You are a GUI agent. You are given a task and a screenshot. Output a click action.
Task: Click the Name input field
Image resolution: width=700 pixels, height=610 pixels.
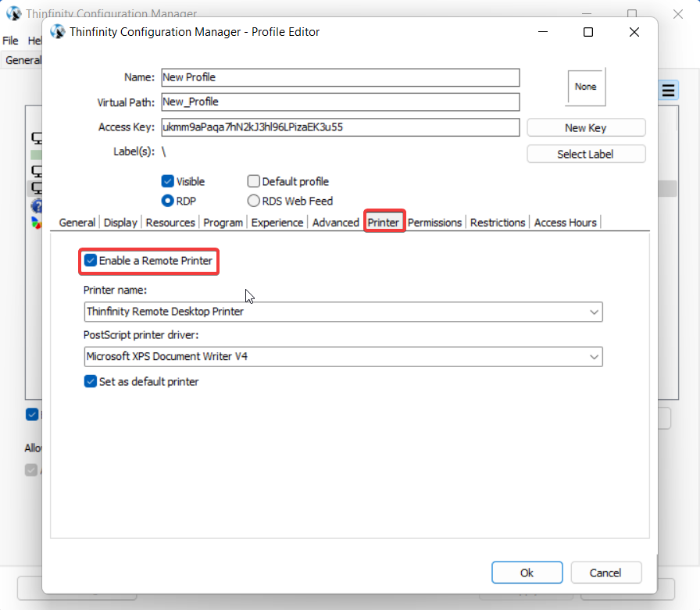pyautogui.click(x=340, y=77)
